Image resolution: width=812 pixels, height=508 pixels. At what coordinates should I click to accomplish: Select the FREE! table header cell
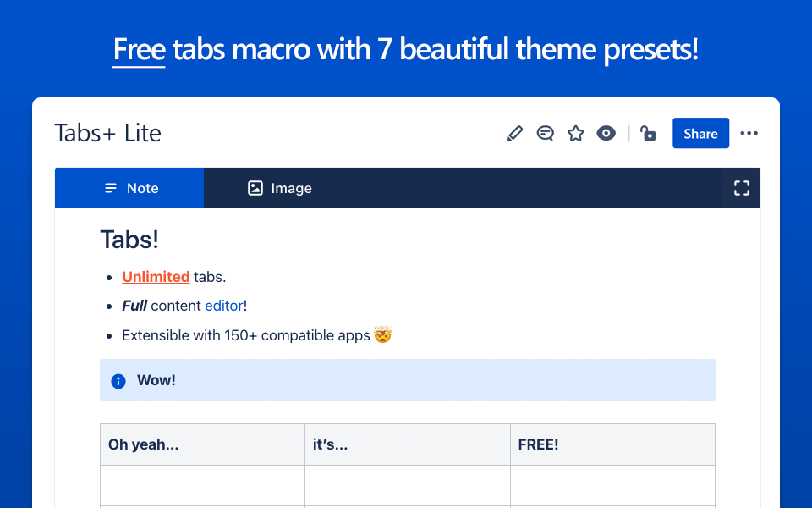click(612, 444)
